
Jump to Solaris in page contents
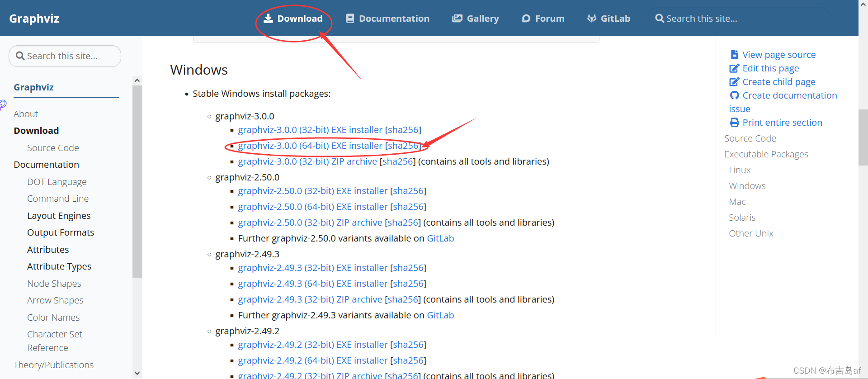coord(742,218)
